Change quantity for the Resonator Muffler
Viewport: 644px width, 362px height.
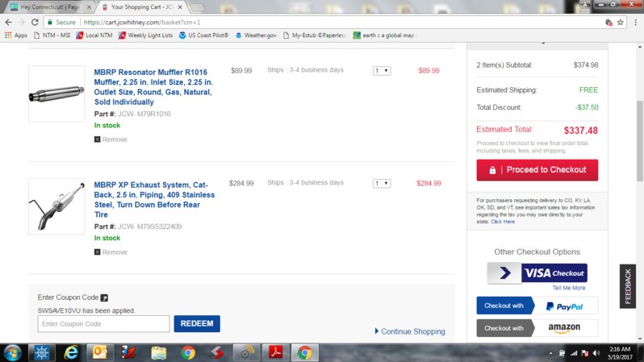coord(382,71)
